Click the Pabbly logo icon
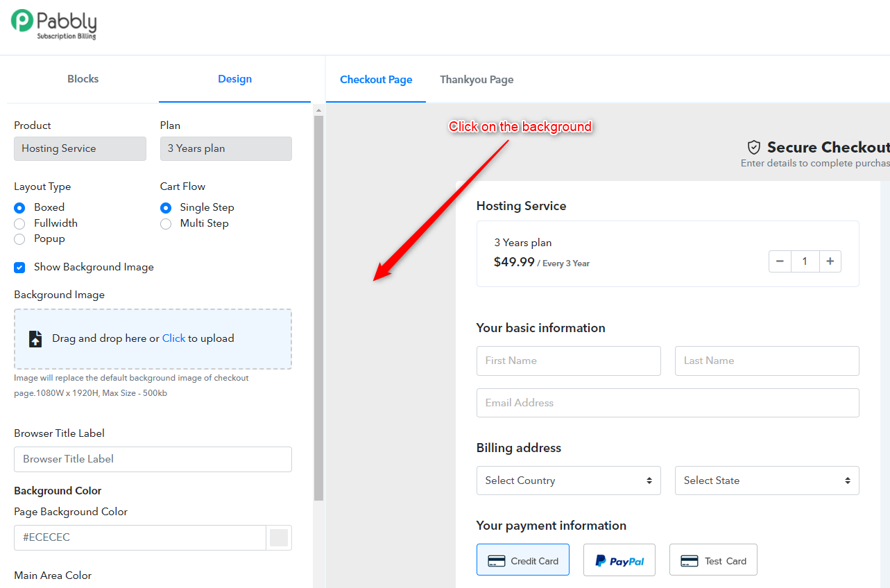890x588 pixels. pyautogui.click(x=22, y=21)
